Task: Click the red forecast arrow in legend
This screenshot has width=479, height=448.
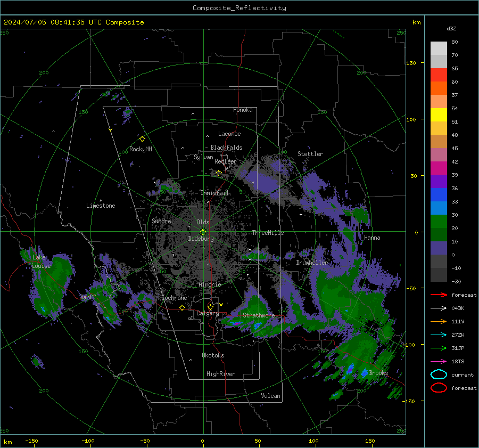Action: click(x=439, y=295)
